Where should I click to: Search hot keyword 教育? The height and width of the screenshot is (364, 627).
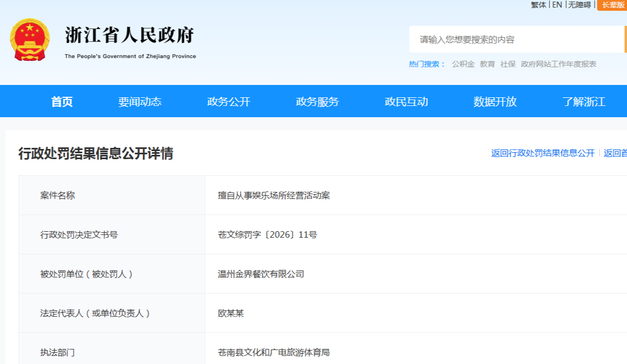pos(487,64)
